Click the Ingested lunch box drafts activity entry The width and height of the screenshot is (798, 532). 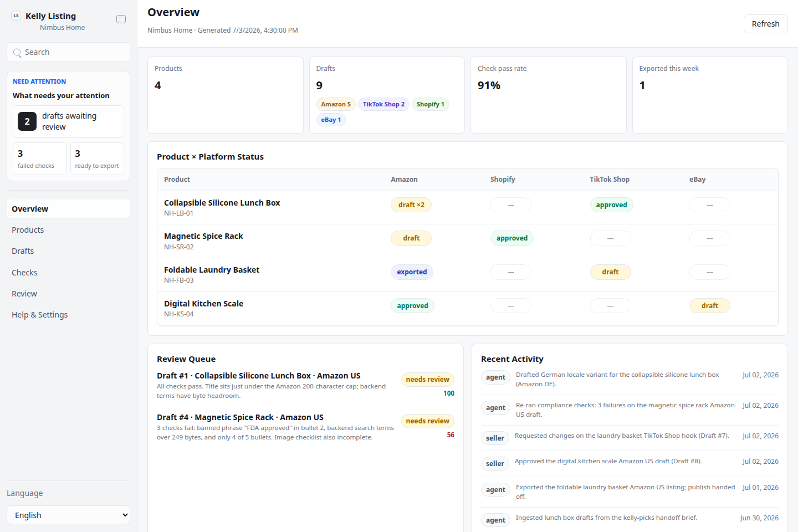[x=630, y=519]
